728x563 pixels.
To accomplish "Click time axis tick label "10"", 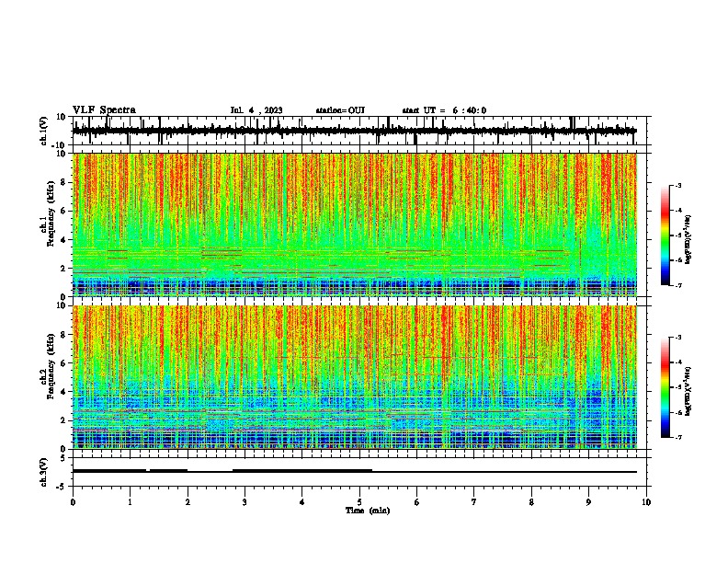I will (646, 502).
